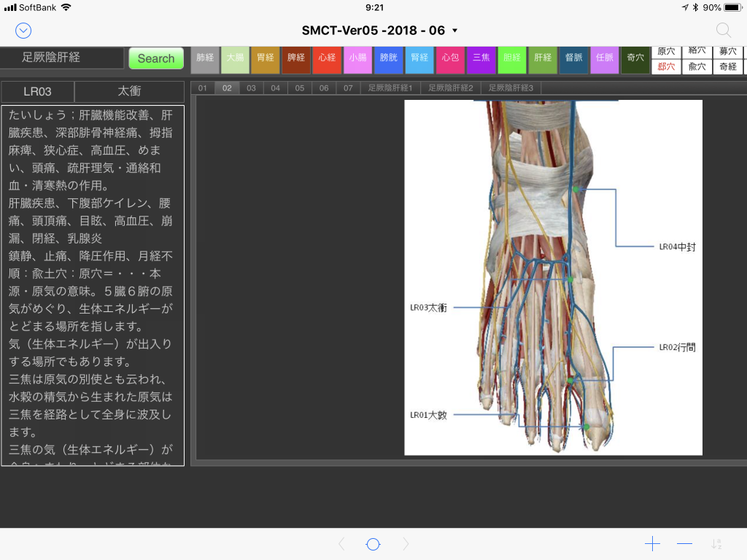The width and height of the screenshot is (747, 560).
Task: Select the 肝経 meridian button
Action: [x=543, y=58]
